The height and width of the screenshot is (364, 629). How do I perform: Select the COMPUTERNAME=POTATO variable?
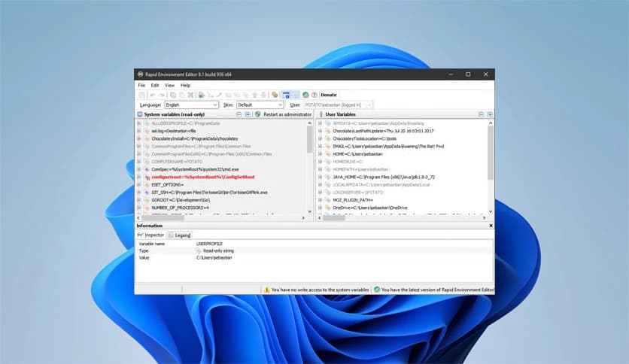pyautogui.click(x=177, y=162)
